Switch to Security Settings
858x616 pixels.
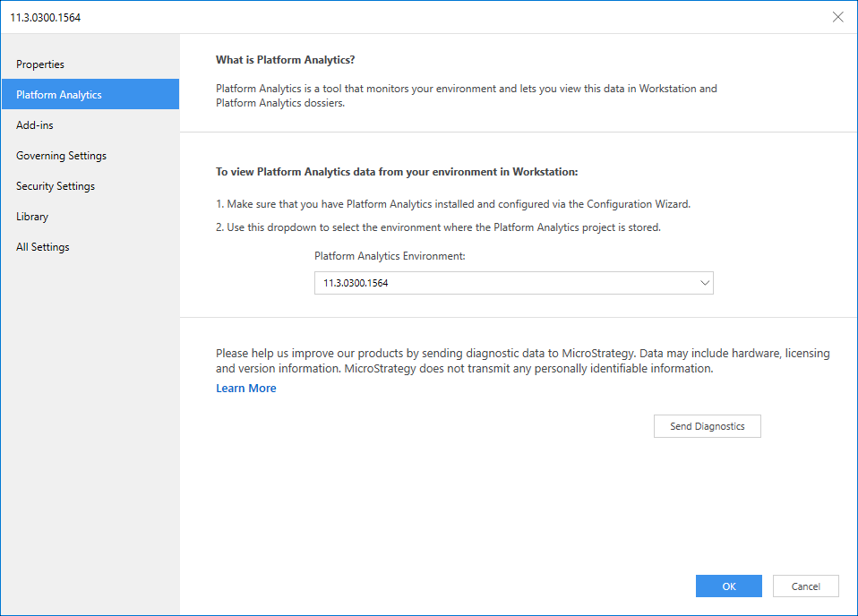tap(56, 186)
